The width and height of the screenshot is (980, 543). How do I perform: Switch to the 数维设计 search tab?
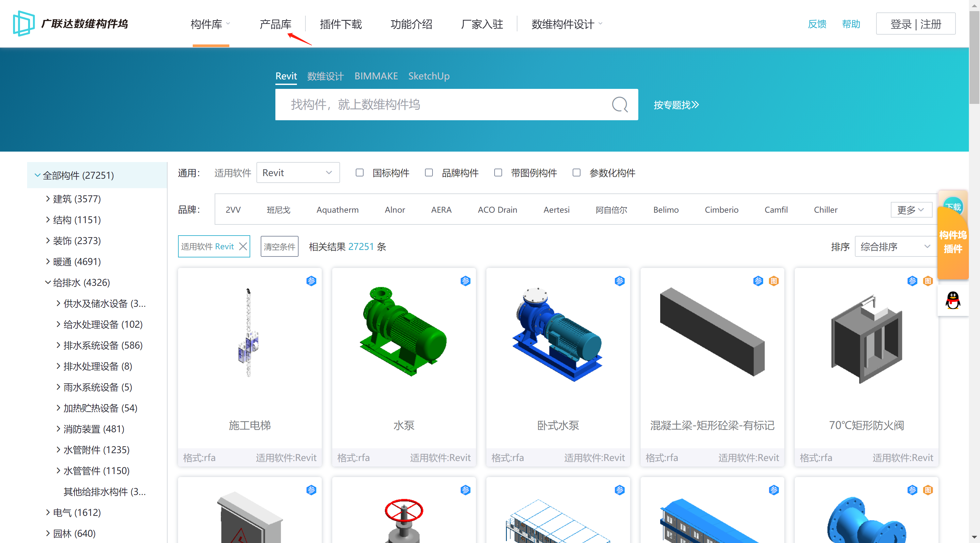coord(325,76)
